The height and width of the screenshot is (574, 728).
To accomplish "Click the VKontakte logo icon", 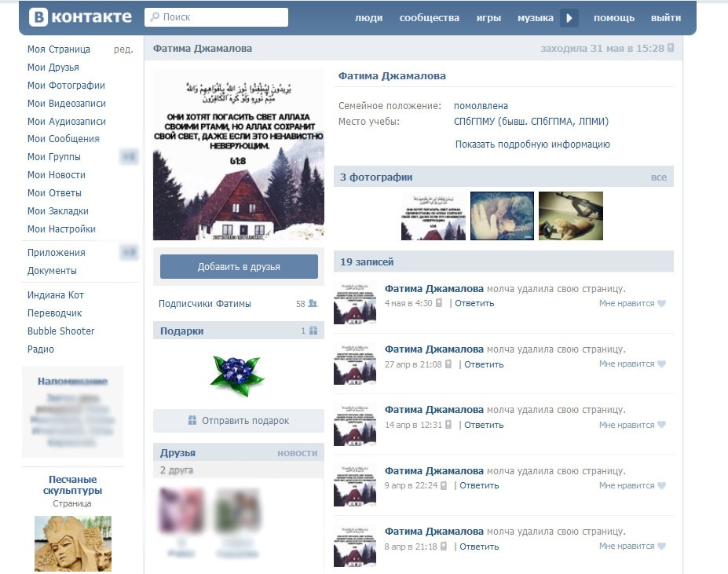I will (38, 17).
